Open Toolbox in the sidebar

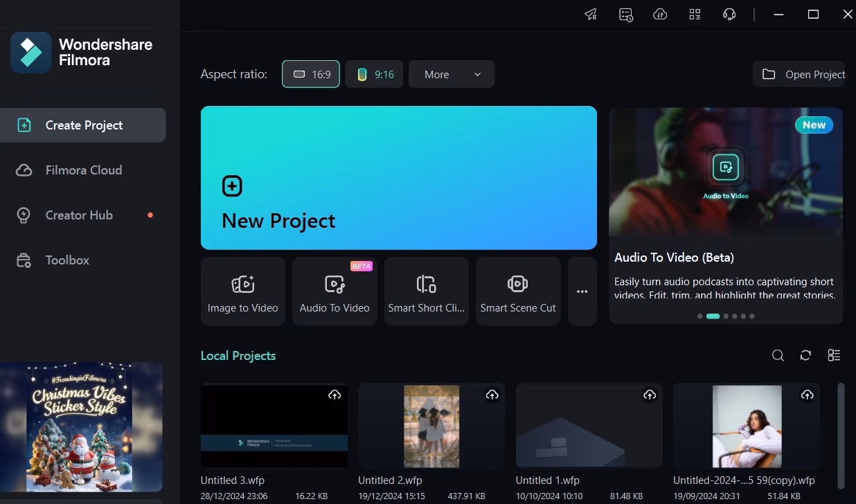tap(83, 260)
